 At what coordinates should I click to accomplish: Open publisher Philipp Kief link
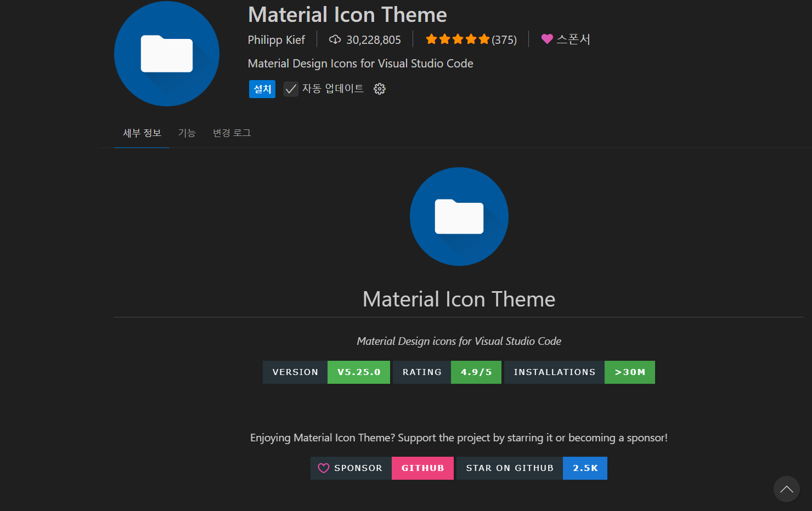coord(276,39)
